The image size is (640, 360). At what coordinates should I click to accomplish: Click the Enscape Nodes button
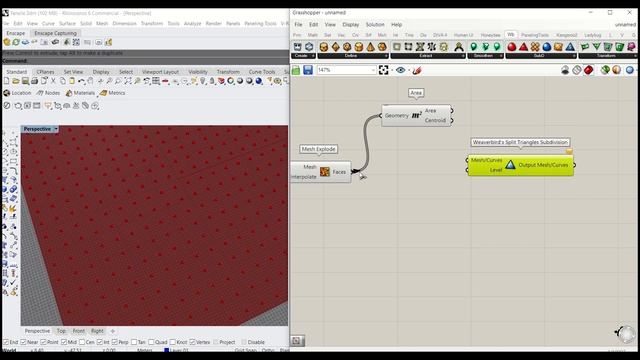48,93
